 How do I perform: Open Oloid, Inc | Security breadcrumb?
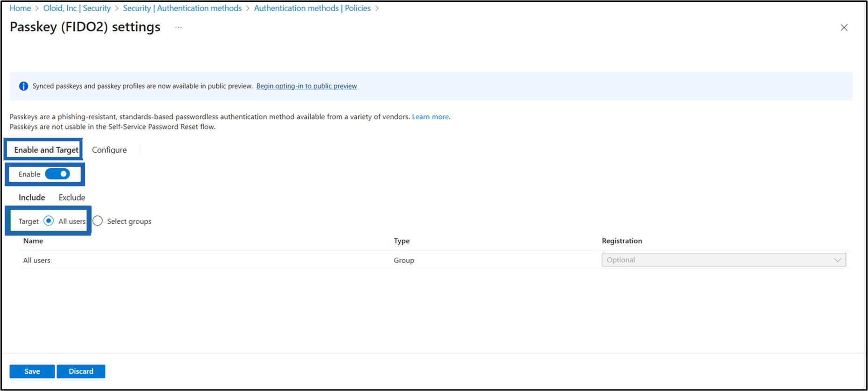point(77,8)
